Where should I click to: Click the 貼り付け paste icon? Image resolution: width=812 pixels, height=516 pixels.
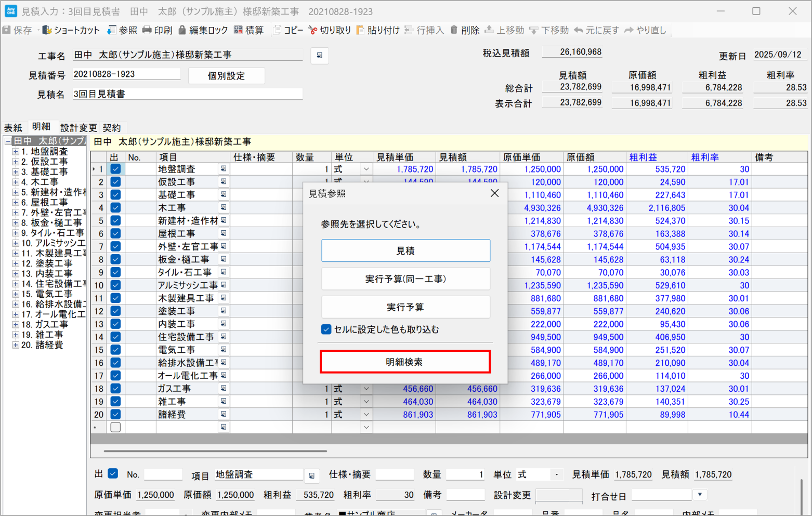click(x=360, y=30)
